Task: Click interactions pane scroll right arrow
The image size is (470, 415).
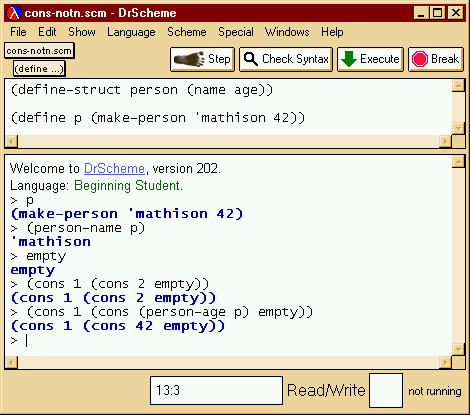Action: (x=445, y=362)
